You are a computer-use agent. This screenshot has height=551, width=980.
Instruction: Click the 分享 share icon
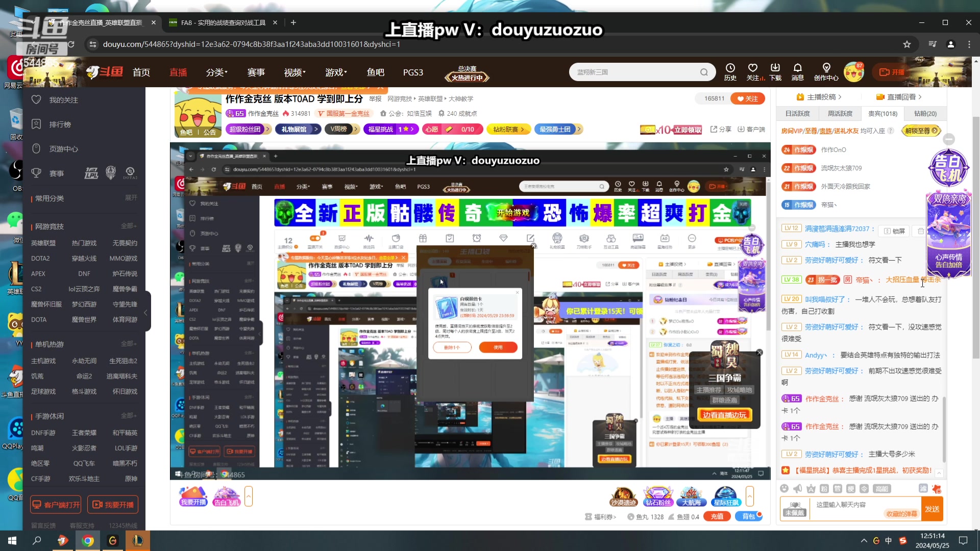tap(721, 129)
